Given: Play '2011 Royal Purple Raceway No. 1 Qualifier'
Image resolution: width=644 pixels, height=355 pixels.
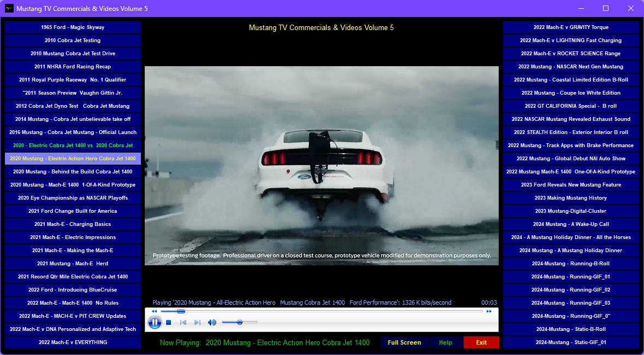Looking at the screenshot, I should pos(73,80).
